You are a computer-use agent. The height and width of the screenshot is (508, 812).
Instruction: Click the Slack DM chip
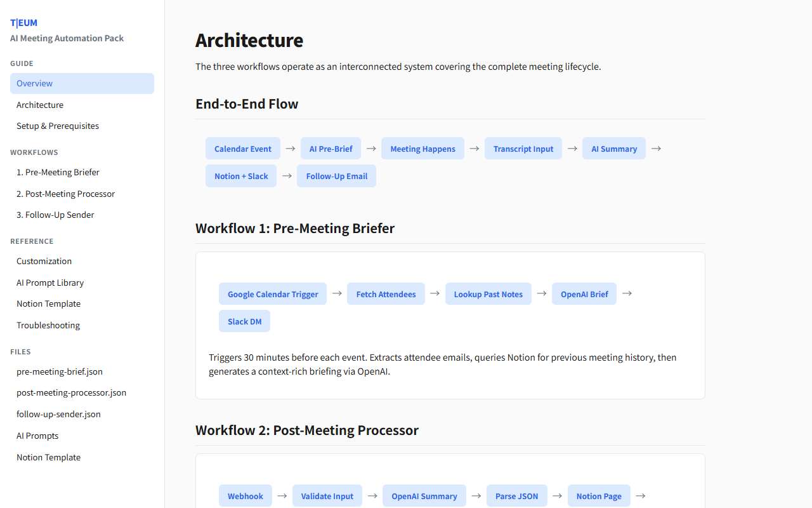pyautogui.click(x=244, y=321)
